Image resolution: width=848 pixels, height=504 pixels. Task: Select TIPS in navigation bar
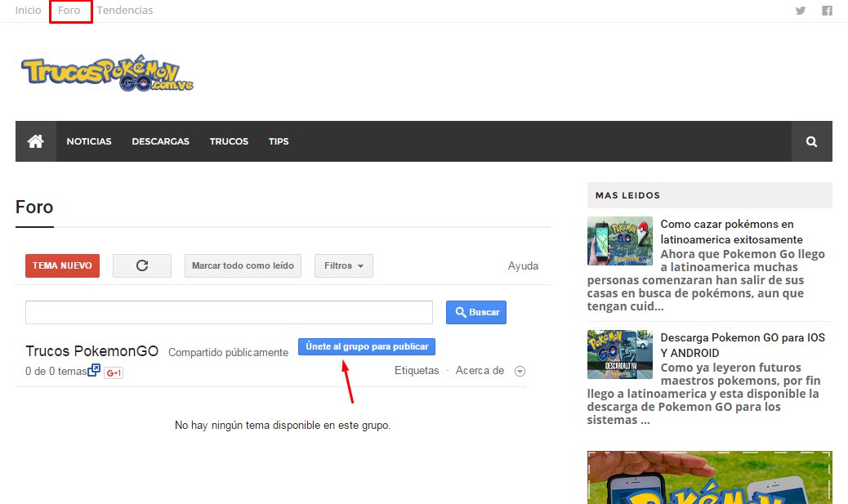279,141
